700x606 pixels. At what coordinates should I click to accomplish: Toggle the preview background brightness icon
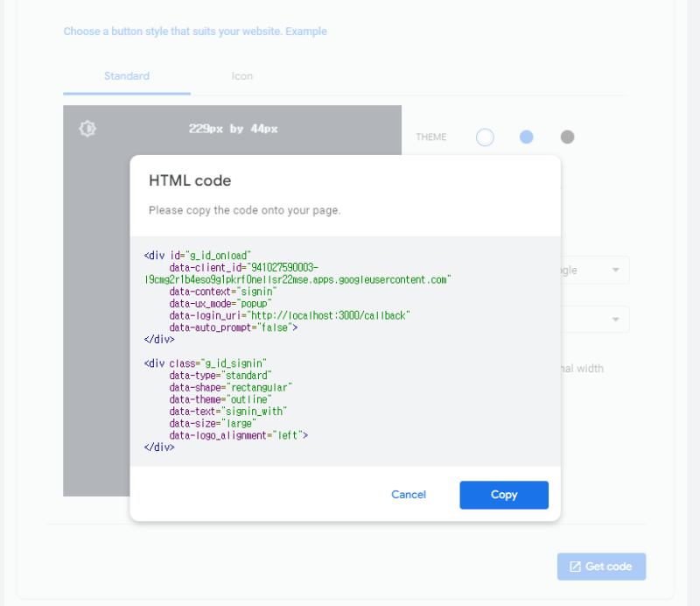[x=87, y=129]
